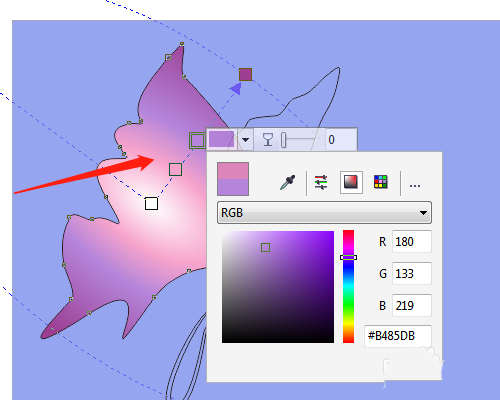Open the RGB color model dropdown
Image resolution: width=500 pixels, height=400 pixels.
[324, 212]
